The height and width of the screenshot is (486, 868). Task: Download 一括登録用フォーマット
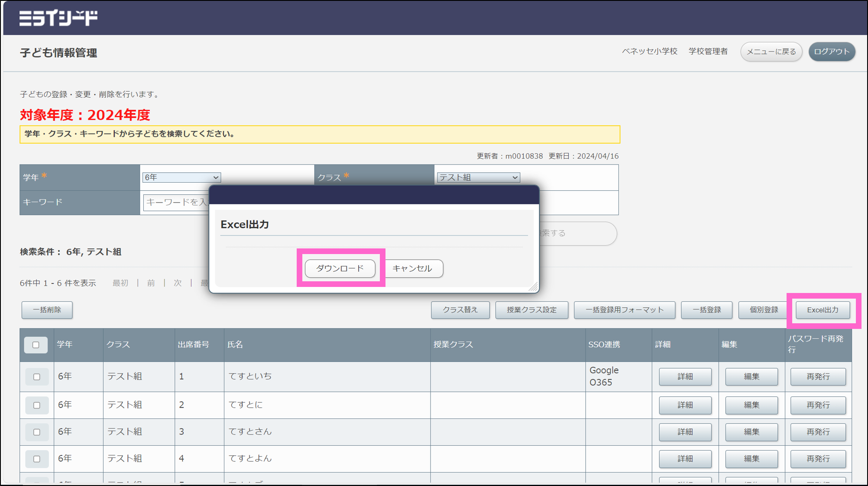click(624, 310)
